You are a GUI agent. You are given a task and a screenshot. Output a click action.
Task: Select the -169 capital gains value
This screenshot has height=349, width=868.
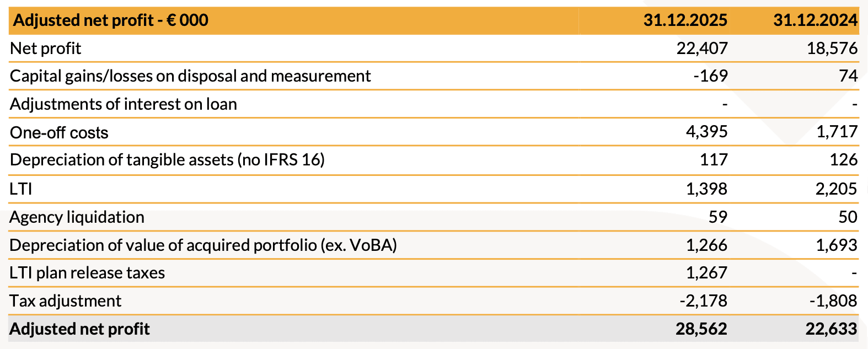tap(710, 76)
